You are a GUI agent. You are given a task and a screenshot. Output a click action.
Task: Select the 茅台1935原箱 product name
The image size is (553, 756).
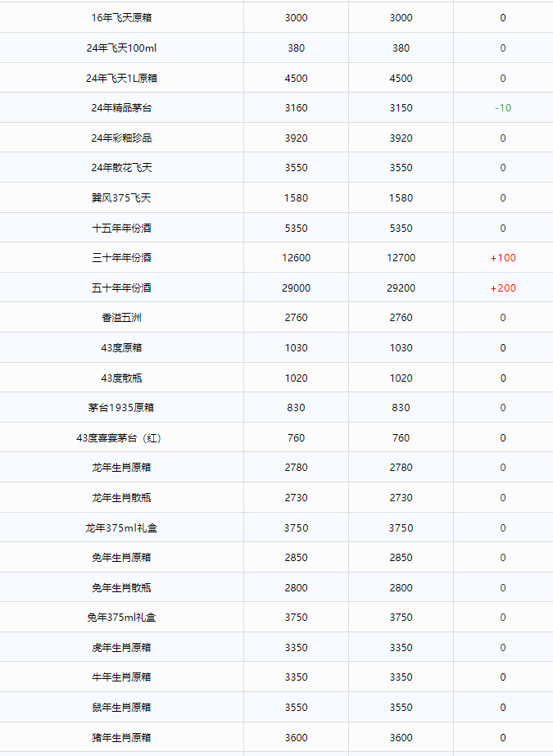click(x=121, y=408)
